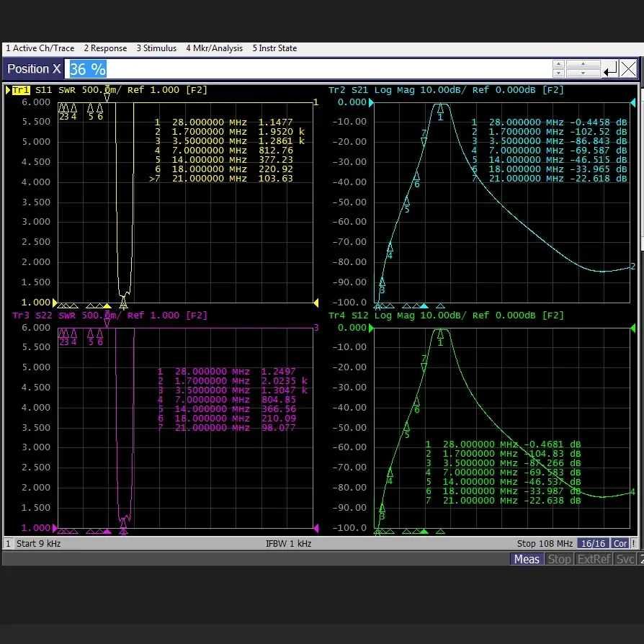The image size is (644, 644).
Task: Click marker 5 on the Tr2 S21 trace
Action: click(x=406, y=202)
